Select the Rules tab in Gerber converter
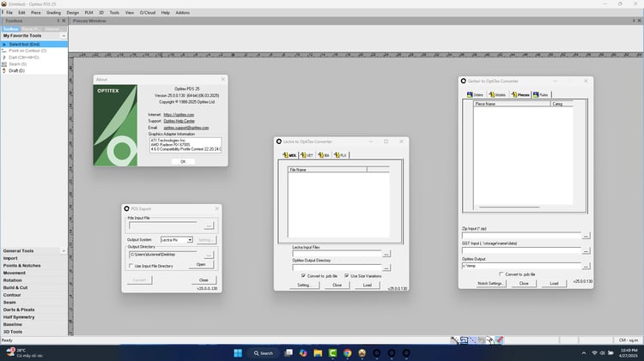This screenshot has width=644, height=361. (540, 95)
